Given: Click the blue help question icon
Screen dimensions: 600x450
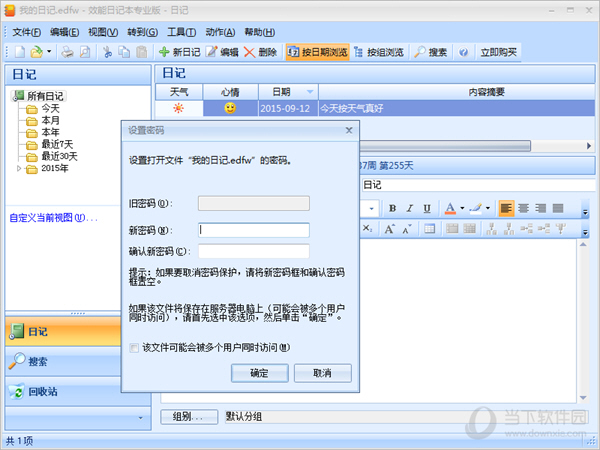Looking at the screenshot, I should coord(463,52).
